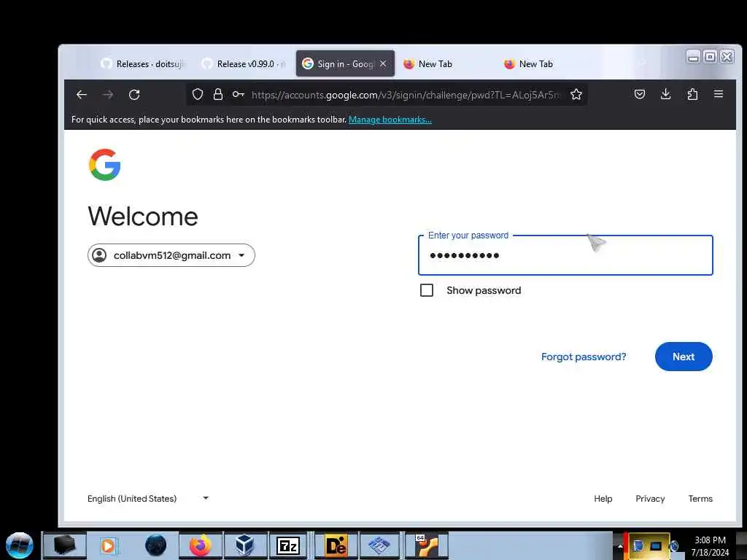The image size is (747, 560).
Task: Expand the collabvm512@gmail.com account switcher
Action: click(x=171, y=255)
